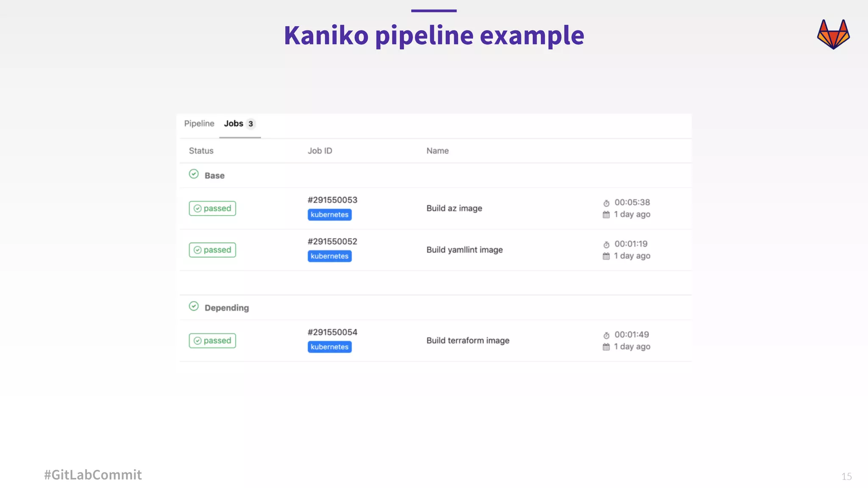Click calendar icon in Build az image row

[x=606, y=215]
